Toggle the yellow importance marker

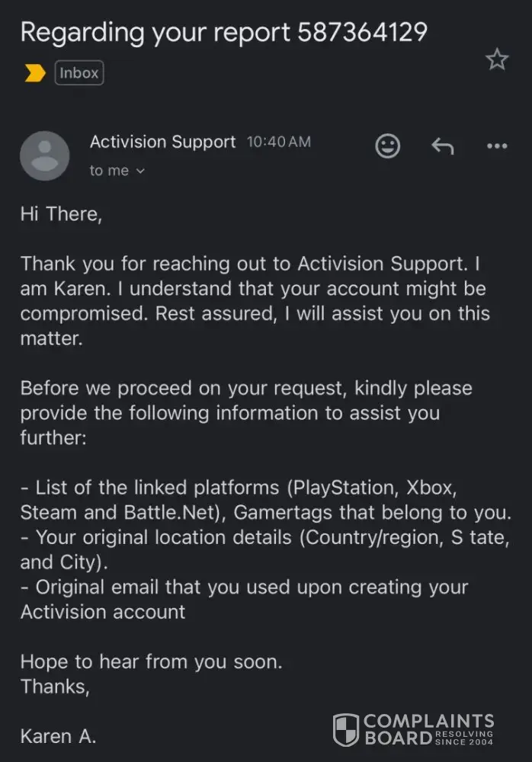click(x=35, y=73)
